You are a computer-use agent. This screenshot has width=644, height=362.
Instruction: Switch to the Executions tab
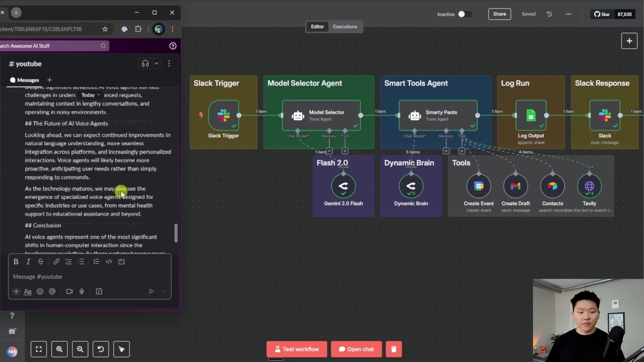coord(345,27)
